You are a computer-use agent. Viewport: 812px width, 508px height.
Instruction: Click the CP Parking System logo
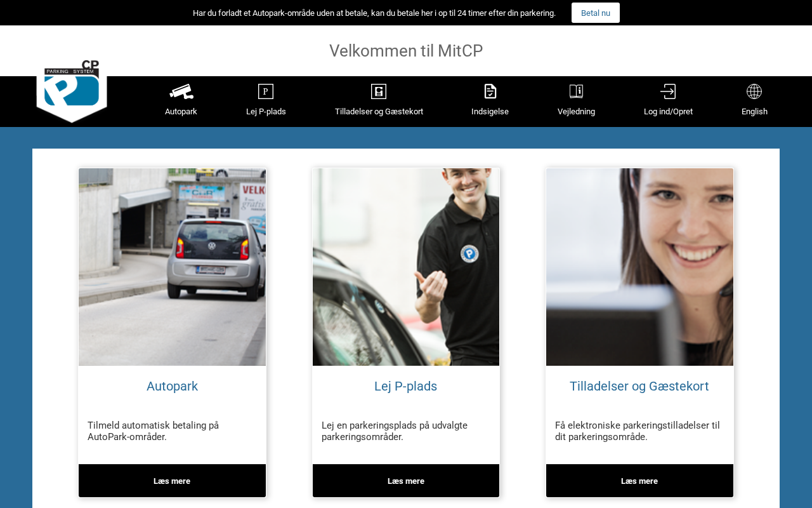tap(72, 91)
